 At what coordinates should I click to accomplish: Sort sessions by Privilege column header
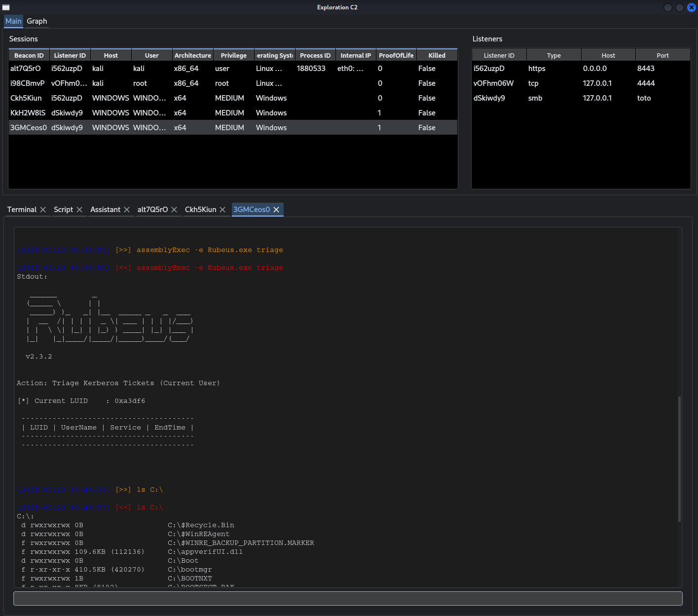coord(233,55)
